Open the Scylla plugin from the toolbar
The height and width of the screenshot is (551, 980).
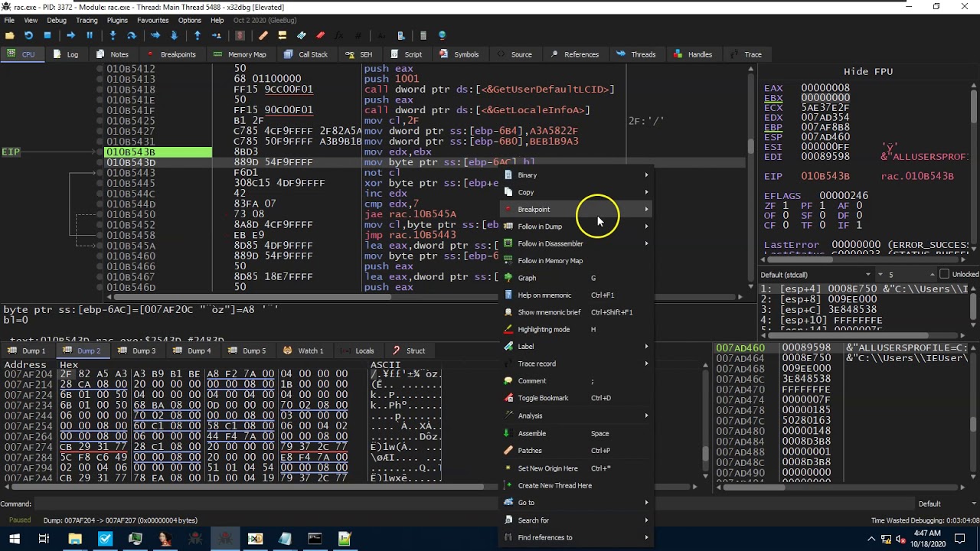[240, 35]
